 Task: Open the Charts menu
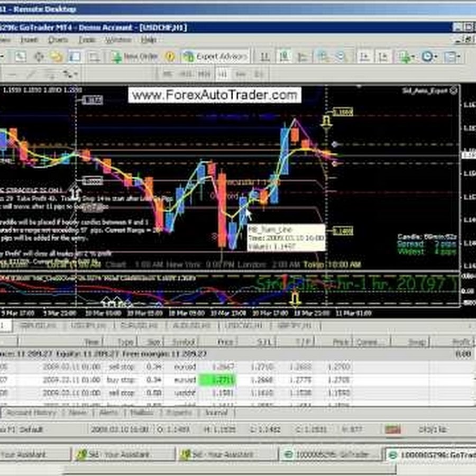coord(58,40)
